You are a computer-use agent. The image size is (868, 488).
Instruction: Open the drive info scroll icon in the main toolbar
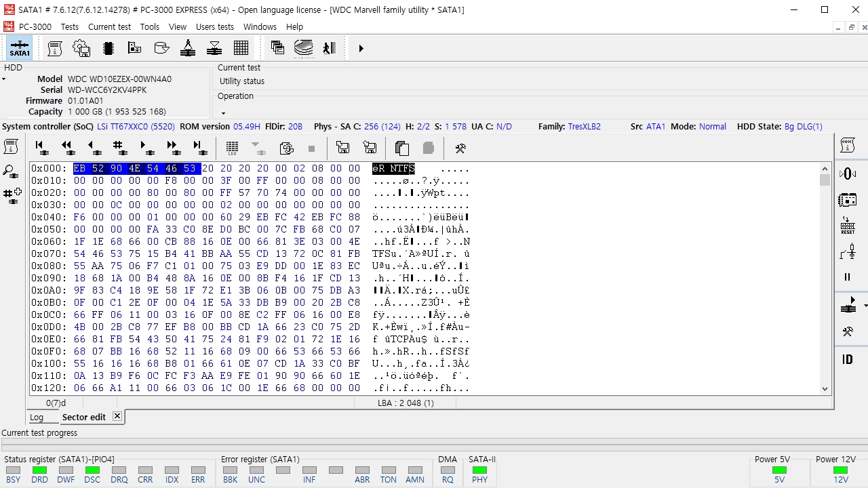tap(55, 48)
